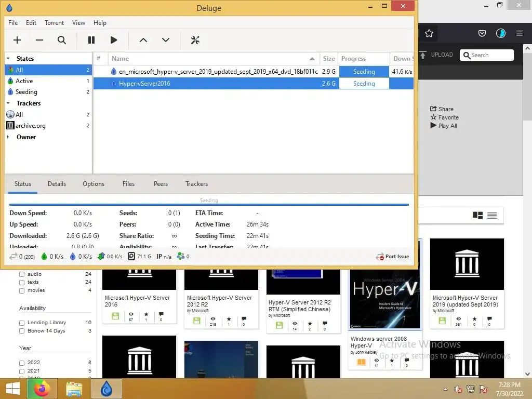Click DHT nodes icon in status bar

coord(181,256)
